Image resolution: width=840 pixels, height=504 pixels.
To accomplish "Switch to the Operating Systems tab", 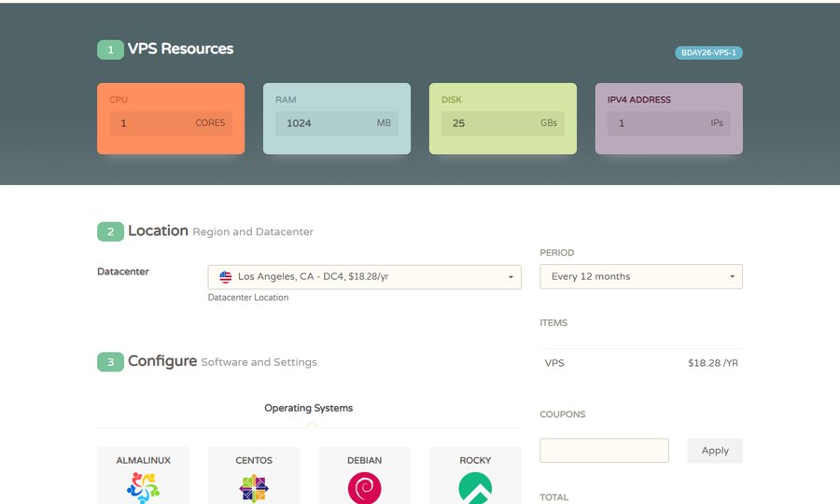I will coord(309,408).
